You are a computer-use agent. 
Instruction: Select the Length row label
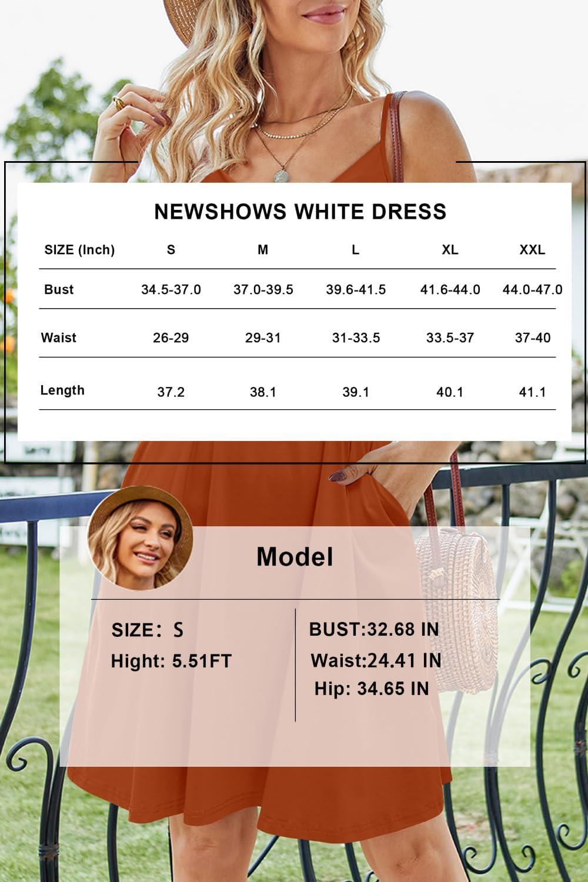[62, 390]
